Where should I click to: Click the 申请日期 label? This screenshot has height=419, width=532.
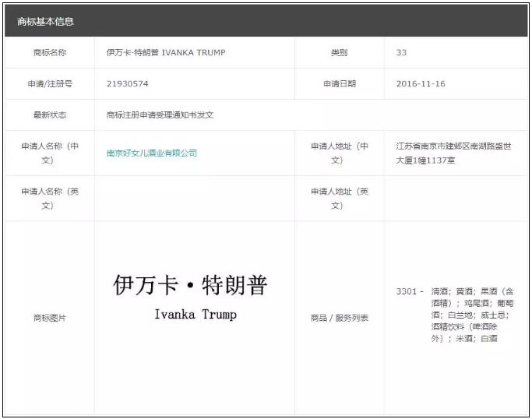tap(340, 84)
